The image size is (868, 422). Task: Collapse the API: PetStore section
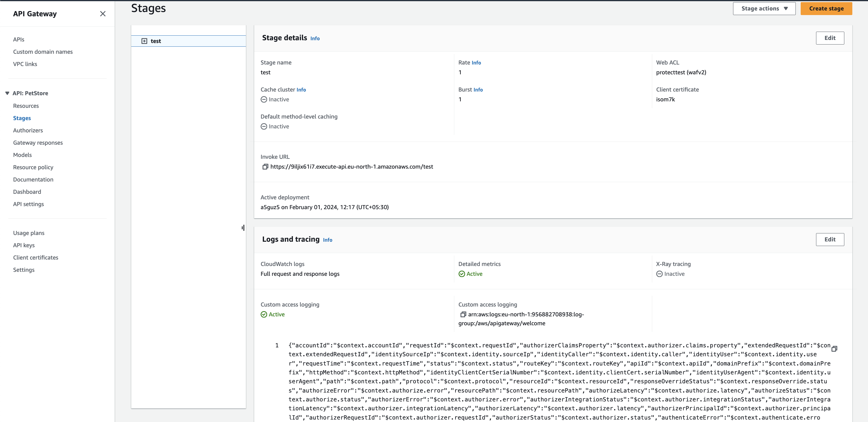coord(7,93)
